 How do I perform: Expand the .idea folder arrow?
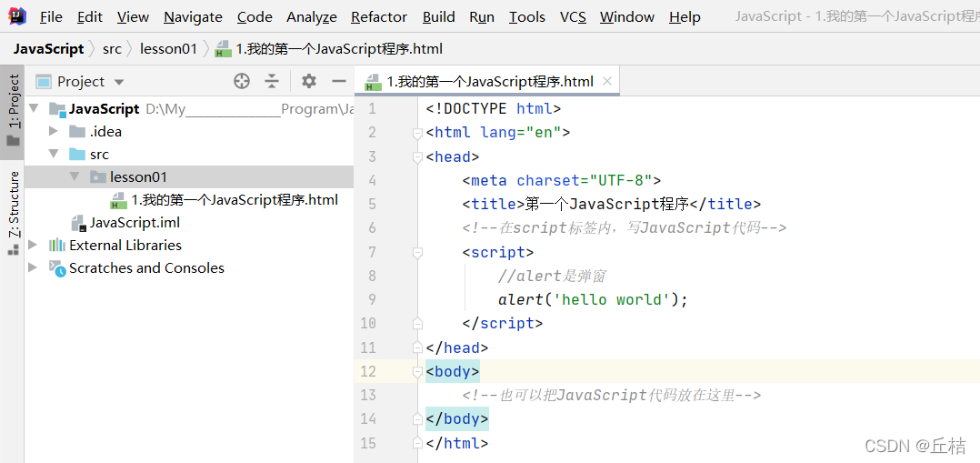pyautogui.click(x=55, y=131)
